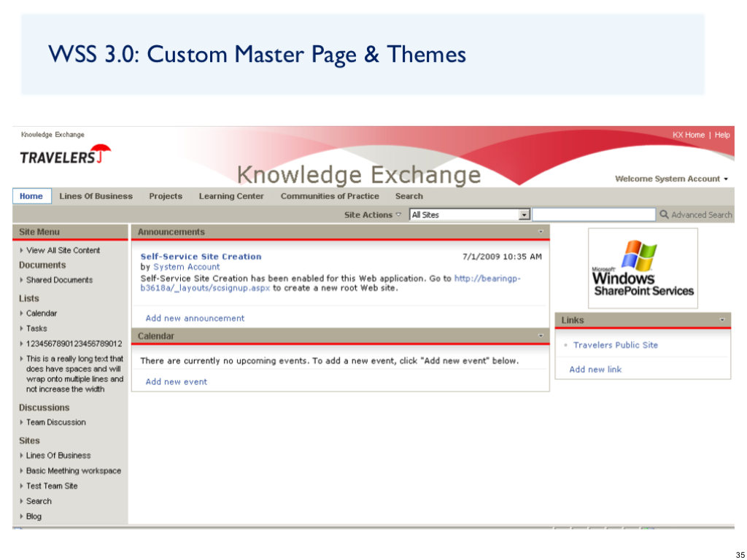Open the Tasks list
Image resolution: width=747 pixels, height=560 pixels.
(36, 328)
